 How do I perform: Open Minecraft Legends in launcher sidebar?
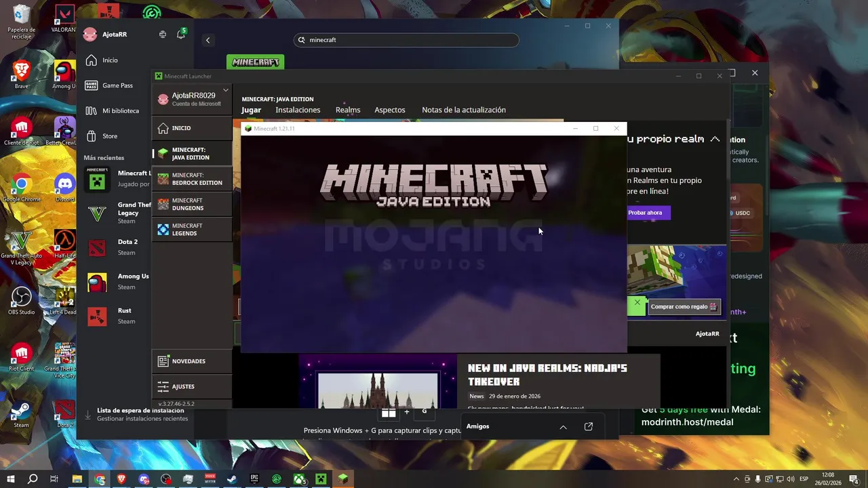pyautogui.click(x=193, y=229)
